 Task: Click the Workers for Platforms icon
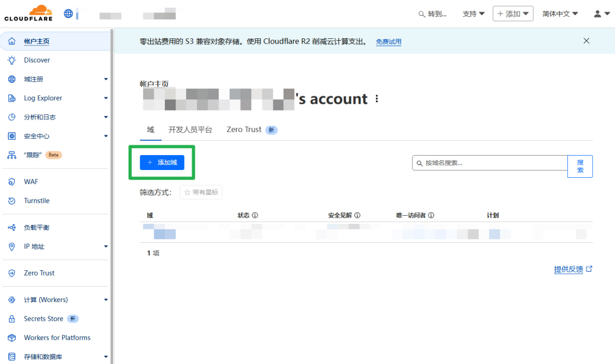click(x=12, y=338)
